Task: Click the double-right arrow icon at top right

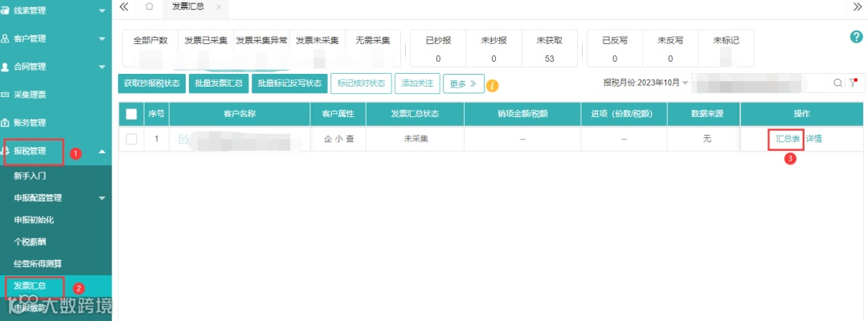Action: coord(857,6)
